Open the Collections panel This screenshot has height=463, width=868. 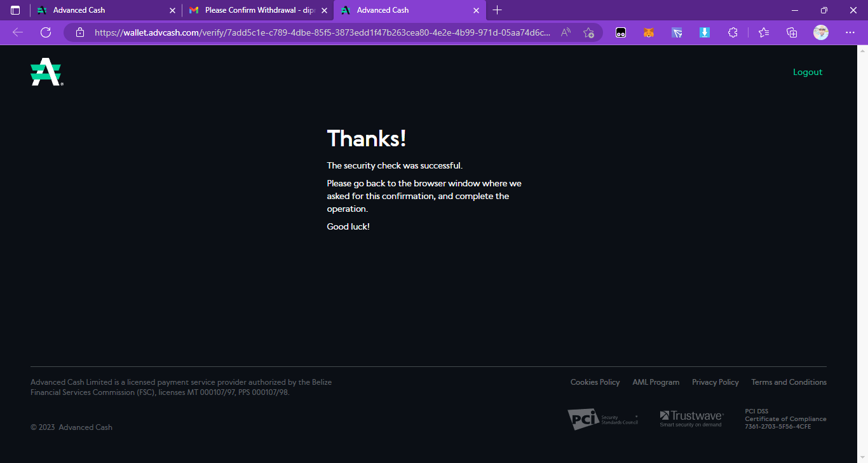pyautogui.click(x=792, y=32)
